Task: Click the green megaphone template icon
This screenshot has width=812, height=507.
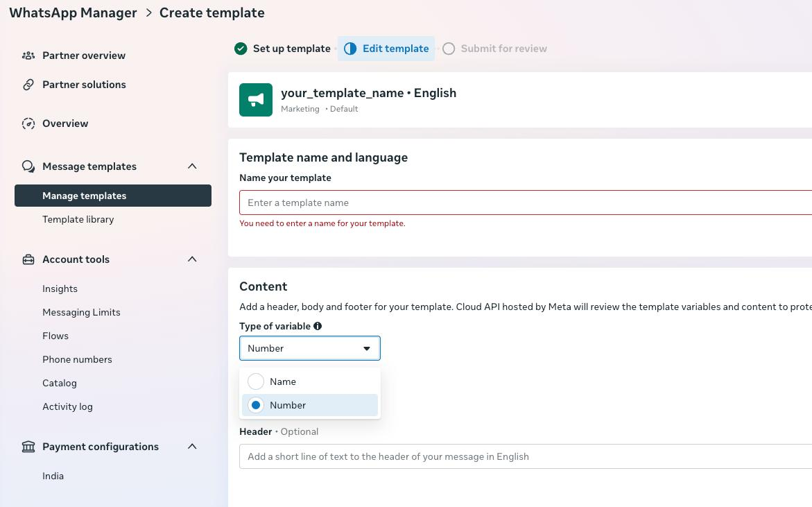Action: coord(256,100)
